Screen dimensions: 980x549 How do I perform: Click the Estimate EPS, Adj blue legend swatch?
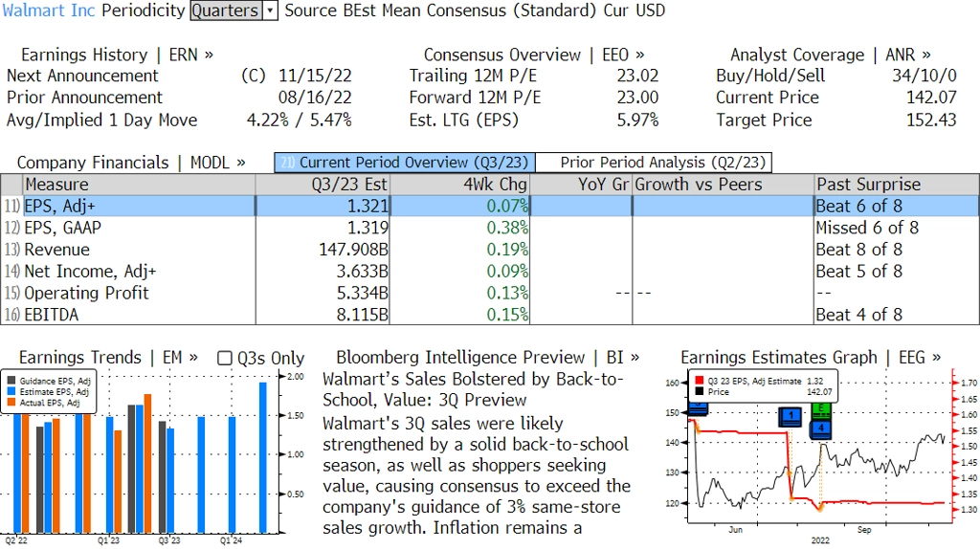pos(11,392)
